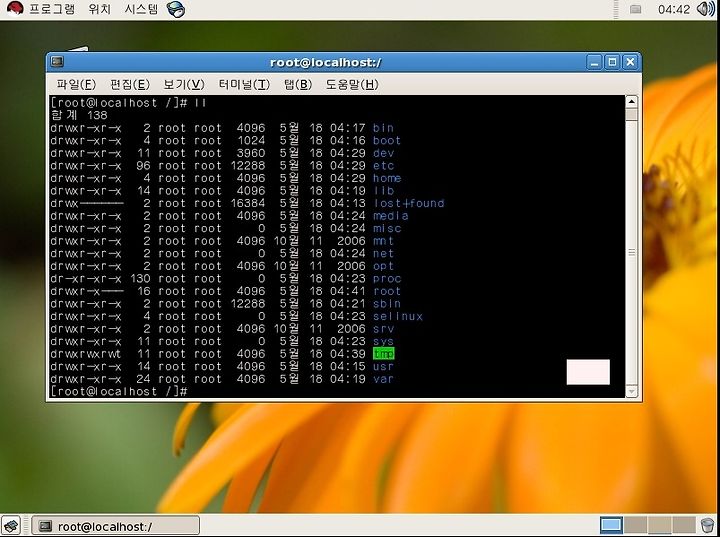
Task: Click the 'dev' directory name
Action: click(x=383, y=153)
